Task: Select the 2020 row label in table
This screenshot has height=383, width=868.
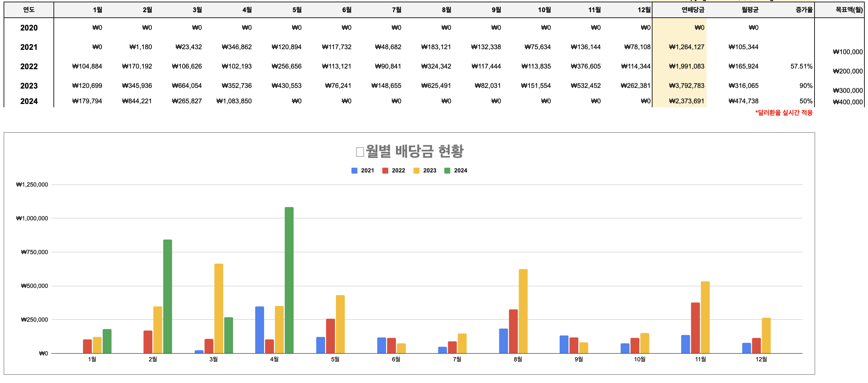Action: pos(29,28)
